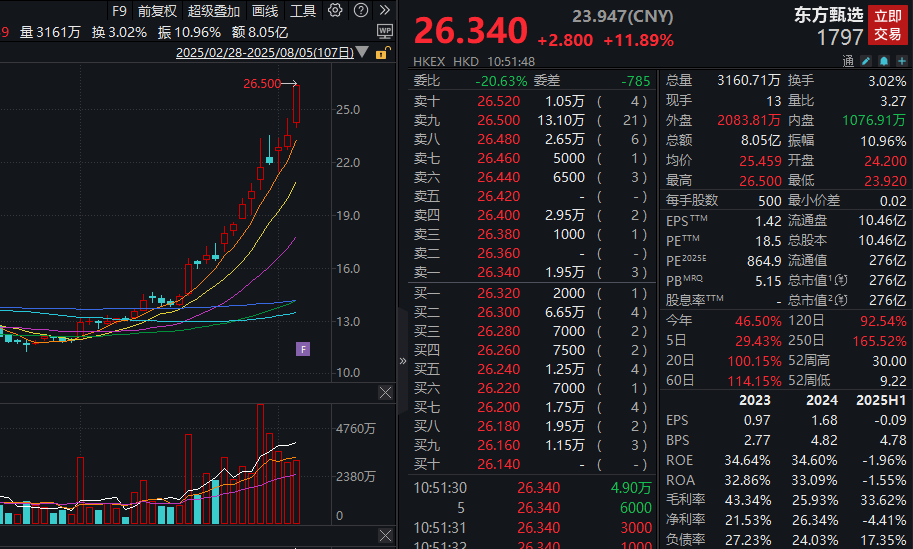Click the 最高 26.500 value in stats
The width and height of the screenshot is (913, 549).
point(760,181)
